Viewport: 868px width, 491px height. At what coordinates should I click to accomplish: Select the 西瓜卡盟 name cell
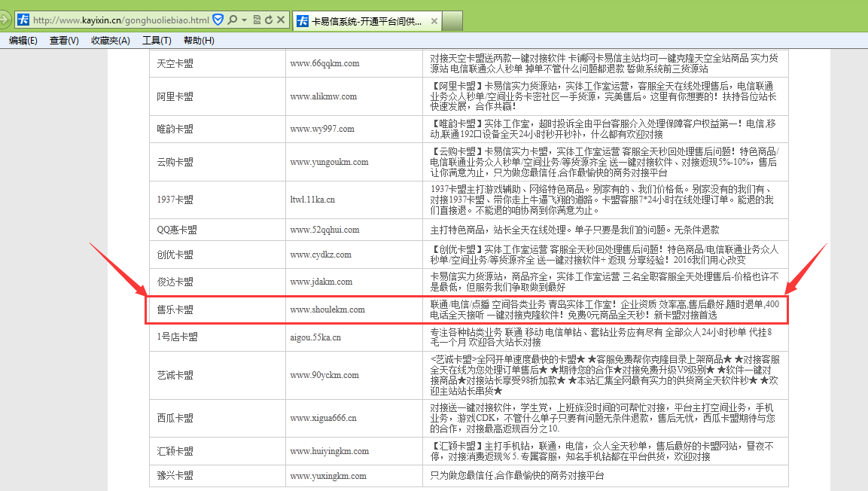click(x=218, y=418)
